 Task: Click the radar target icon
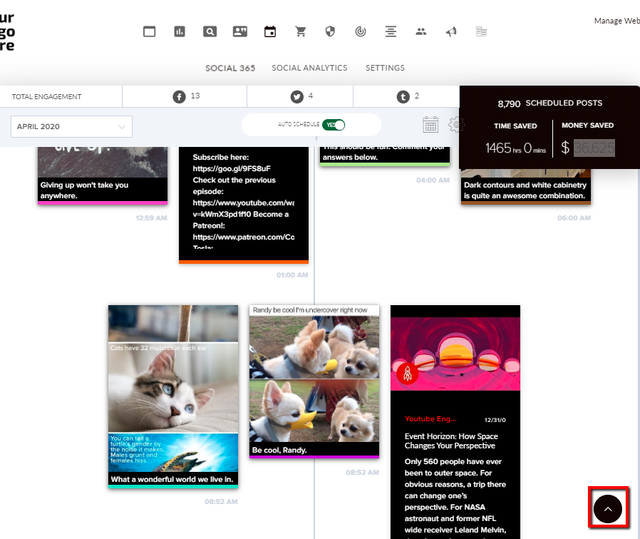pos(360,31)
